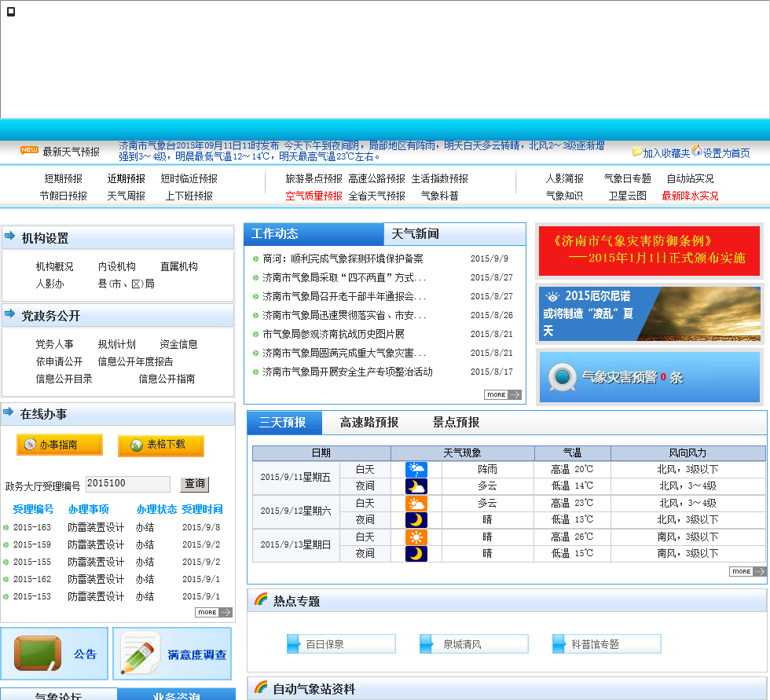
Task: Click the webcam icon in disaster warning banner
Action: click(x=562, y=377)
